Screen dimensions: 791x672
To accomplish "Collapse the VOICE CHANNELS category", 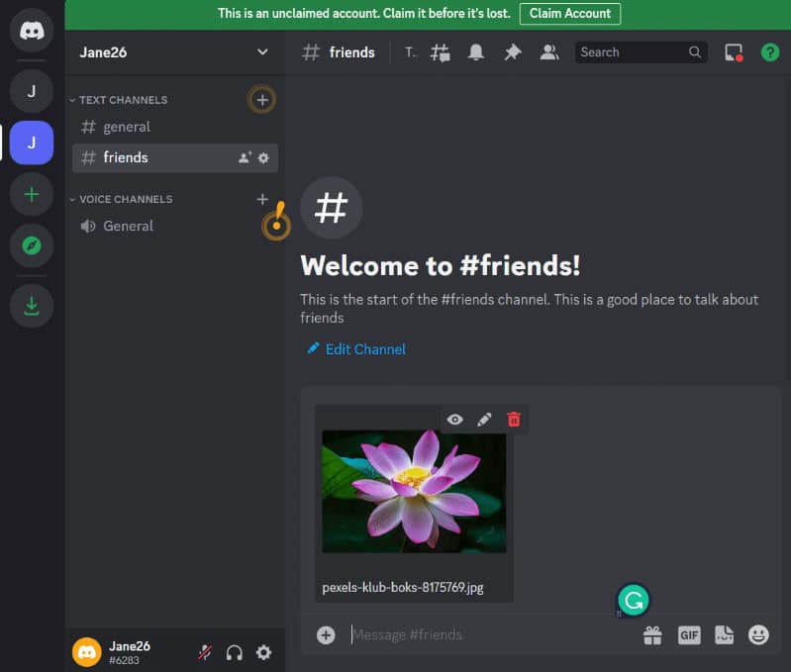I will 121,199.
